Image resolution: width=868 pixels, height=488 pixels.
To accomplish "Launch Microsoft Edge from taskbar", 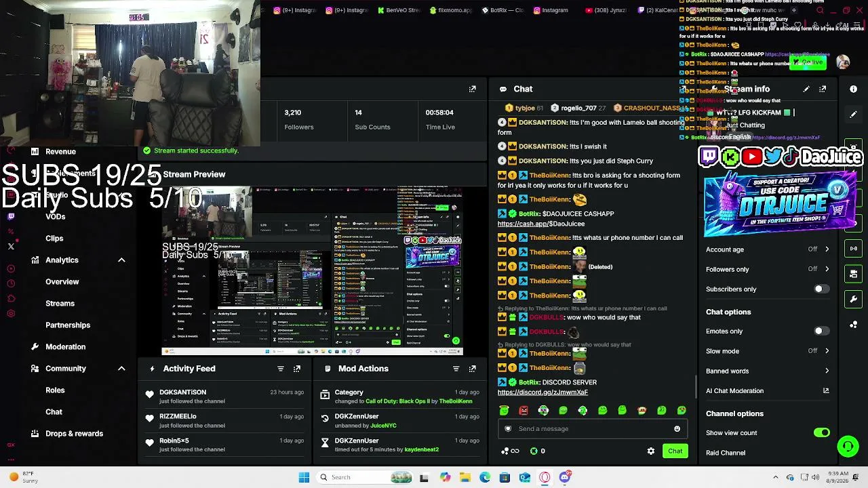I will point(485,477).
